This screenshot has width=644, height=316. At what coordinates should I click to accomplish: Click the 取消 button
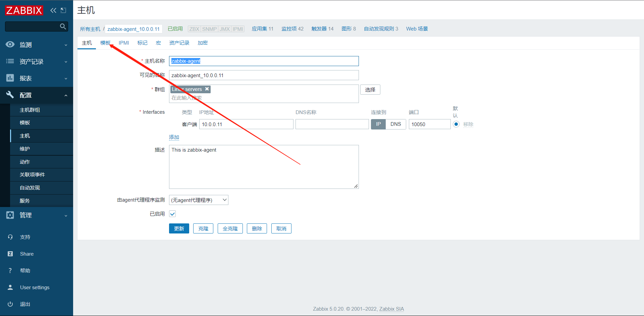click(x=281, y=228)
